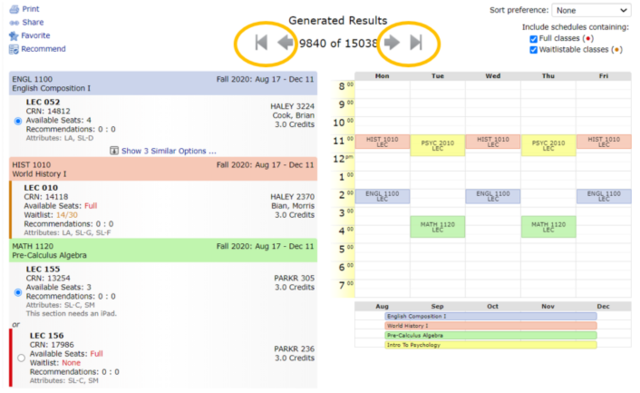Image resolution: width=640 pixels, height=393 pixels.
Task: Click the Thursday PSYC 2010 calendar block
Action: (548, 146)
